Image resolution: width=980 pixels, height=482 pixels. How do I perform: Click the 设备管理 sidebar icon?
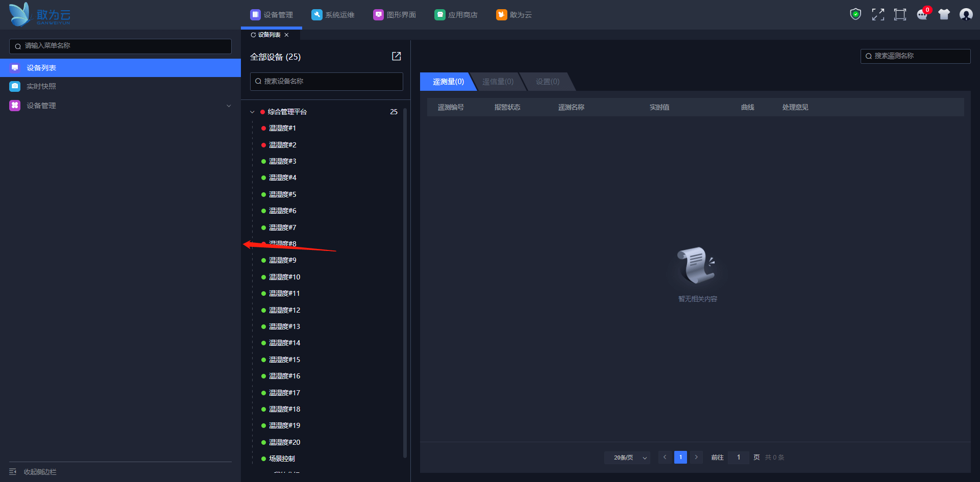tap(15, 106)
